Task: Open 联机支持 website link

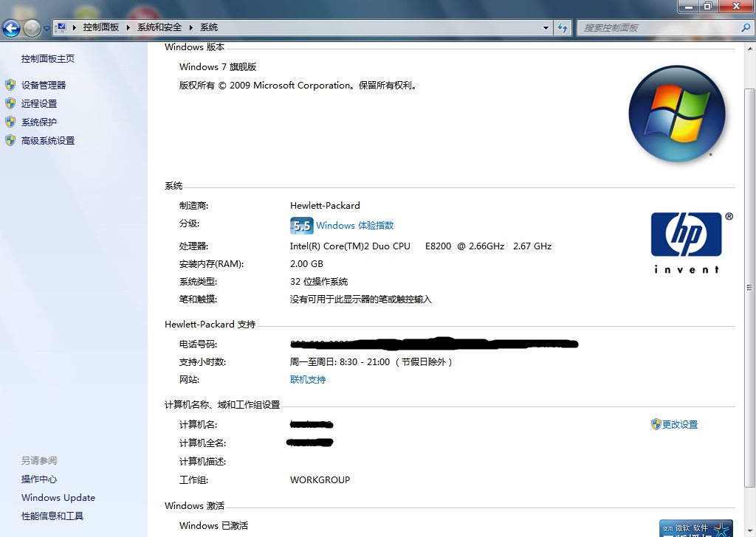Action: [x=308, y=379]
